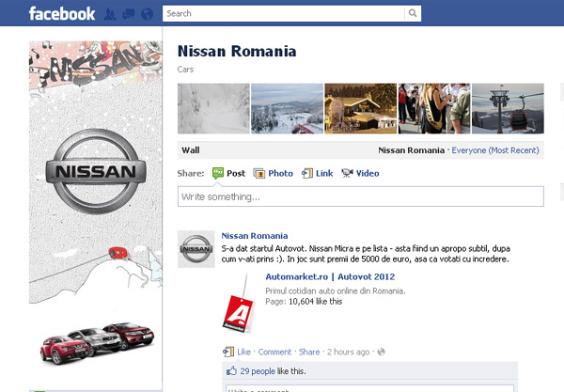Choose Link share option
Screen dimensions: 564x392
tap(318, 173)
